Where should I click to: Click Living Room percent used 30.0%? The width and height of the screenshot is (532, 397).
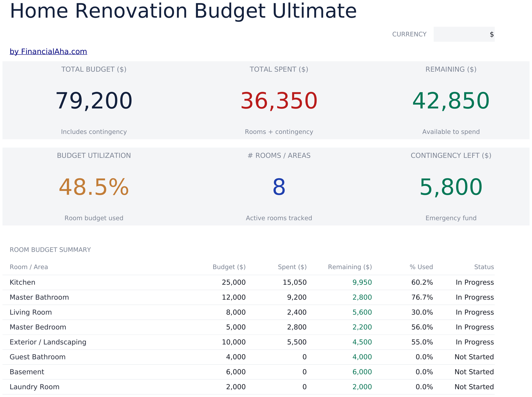point(422,312)
